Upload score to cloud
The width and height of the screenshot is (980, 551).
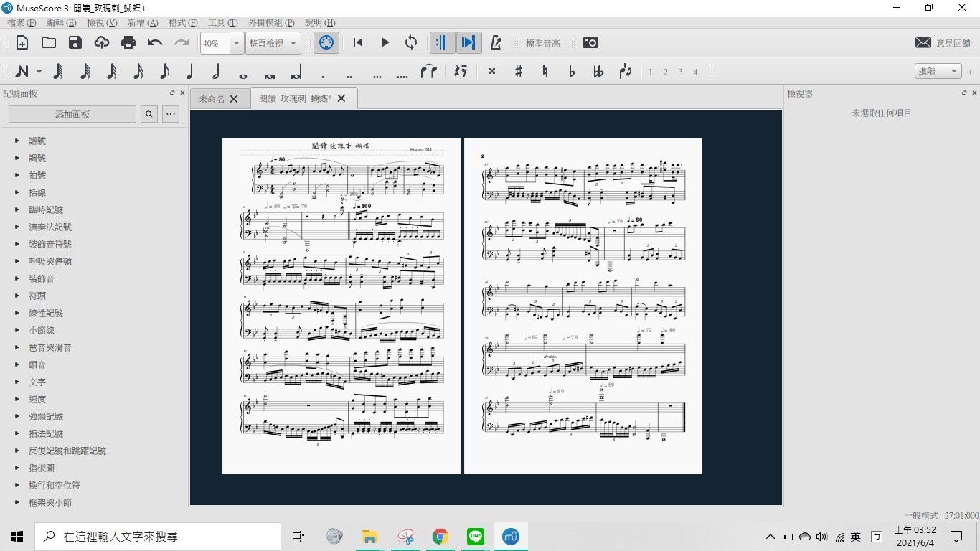coord(102,42)
